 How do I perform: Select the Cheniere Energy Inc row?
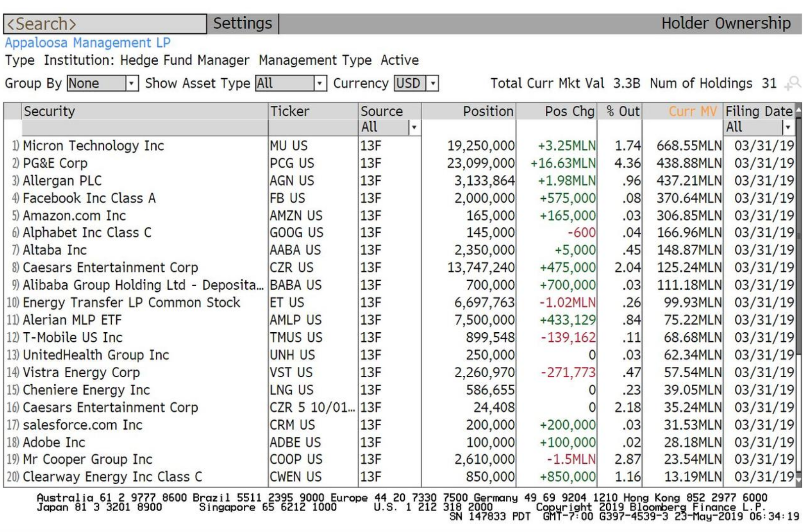(401, 390)
